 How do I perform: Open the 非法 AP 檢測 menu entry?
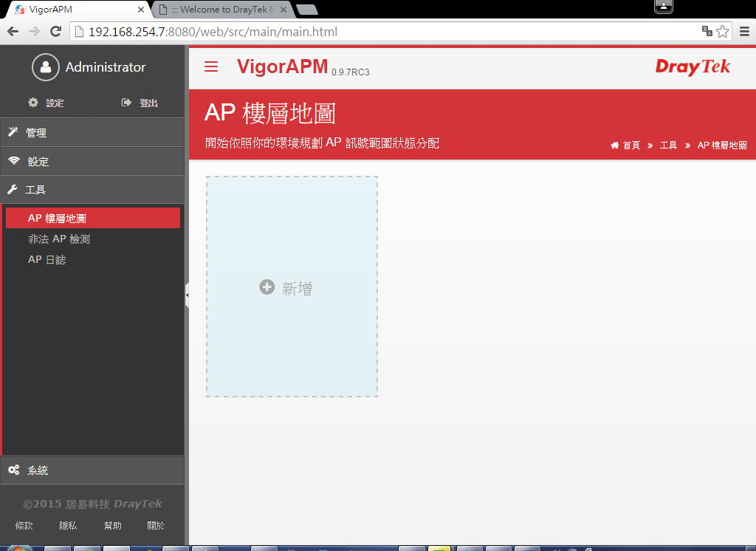coord(59,239)
